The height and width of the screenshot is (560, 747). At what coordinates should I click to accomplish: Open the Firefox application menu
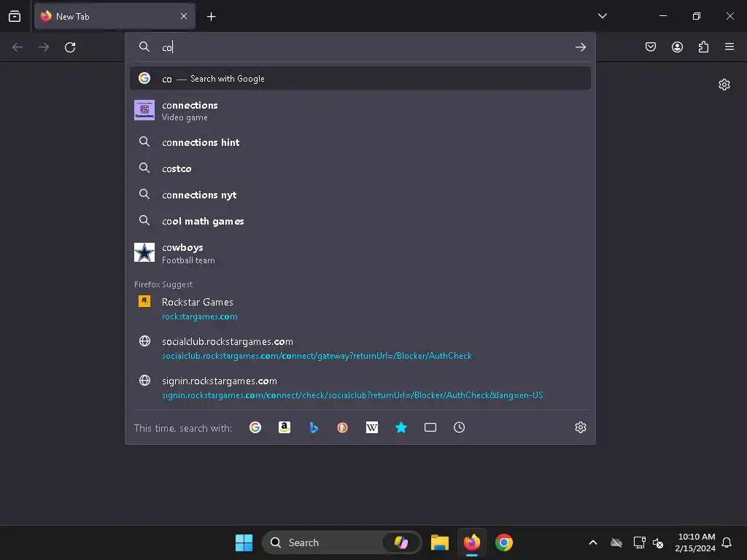(729, 47)
